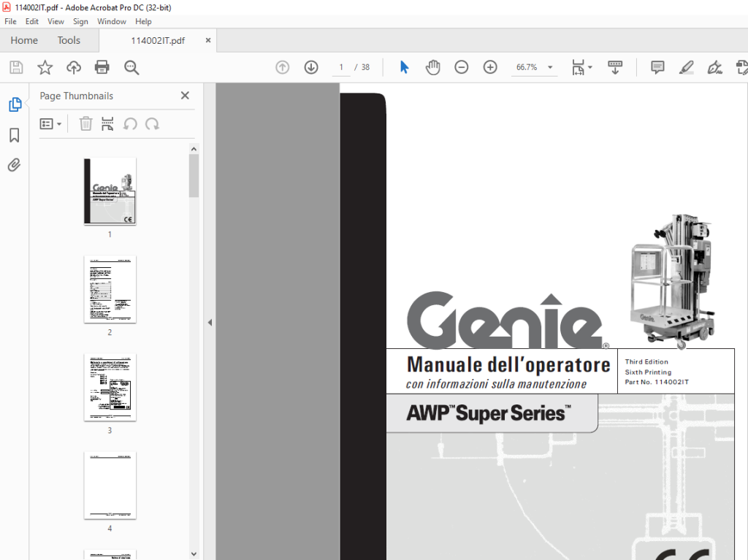Select page 4 thumbnail
This screenshot has height=560, width=748.
[x=110, y=485]
